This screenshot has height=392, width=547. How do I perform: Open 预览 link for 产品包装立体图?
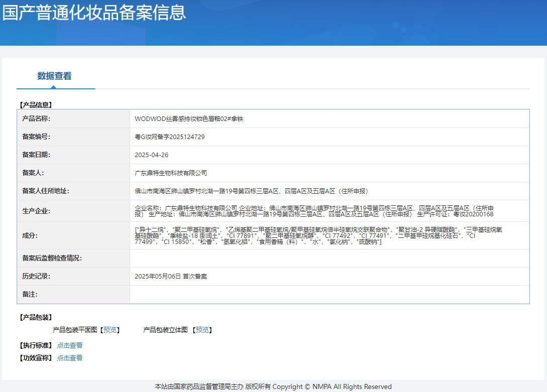(x=202, y=330)
